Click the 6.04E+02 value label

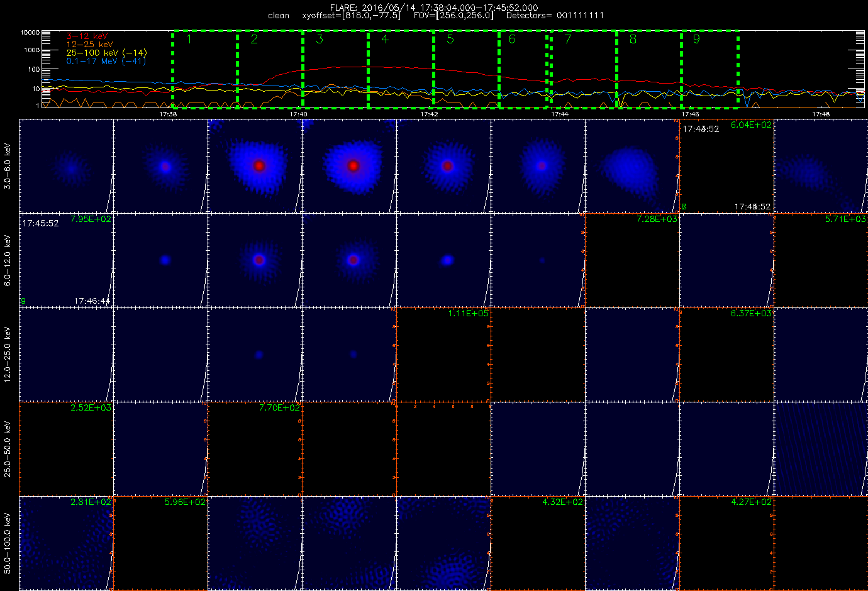click(751, 125)
